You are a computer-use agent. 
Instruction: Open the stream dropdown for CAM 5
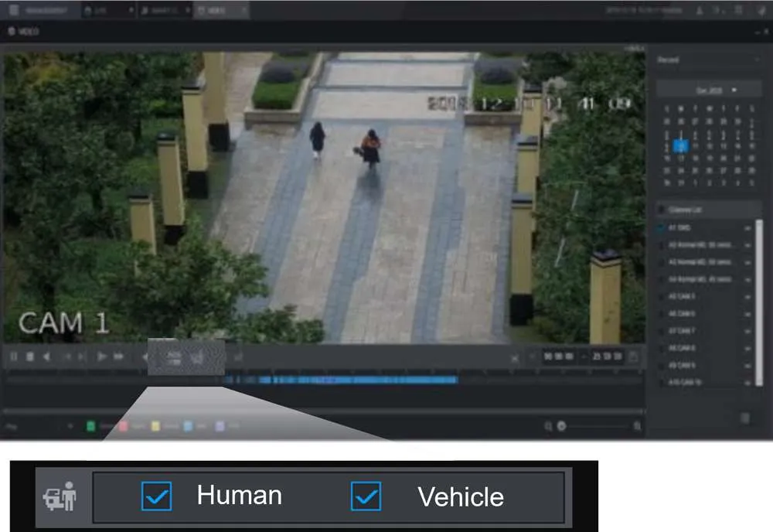tap(747, 297)
